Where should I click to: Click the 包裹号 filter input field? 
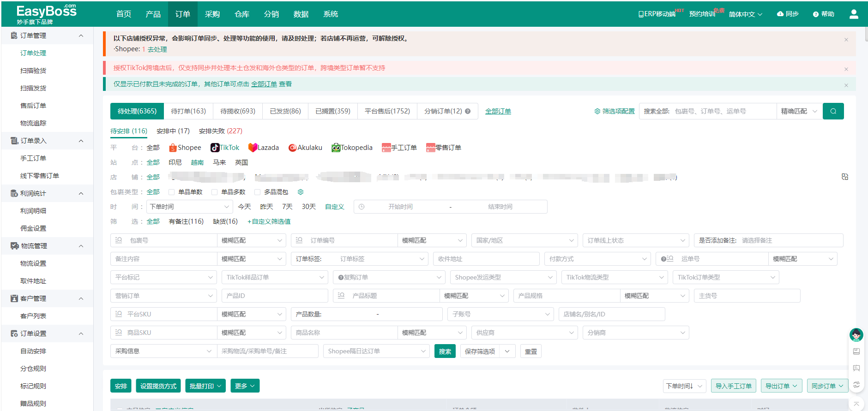(x=163, y=240)
